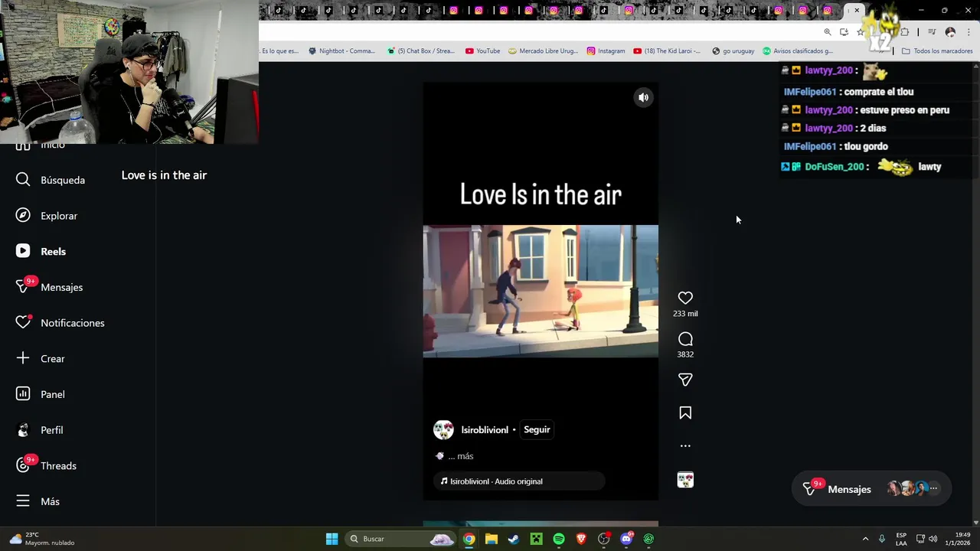Open the Panel dashboard
The height and width of the screenshot is (551, 980).
41,394
